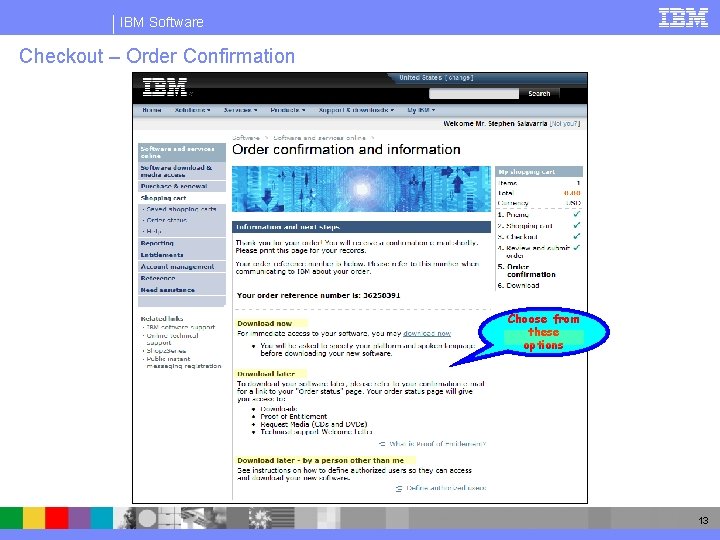Click the checkmark beside Review and submit order
Image resolution: width=720 pixels, height=540 pixels.
(577, 248)
